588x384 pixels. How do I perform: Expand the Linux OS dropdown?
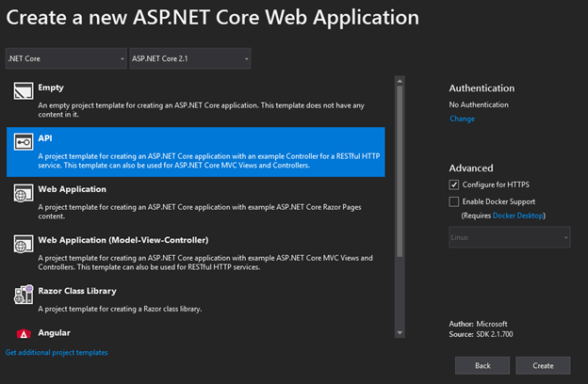pyautogui.click(x=509, y=237)
